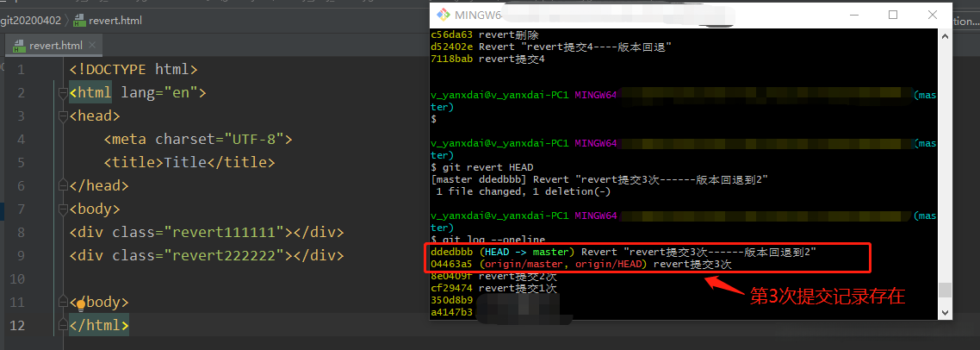The height and width of the screenshot is (350, 980).
Task: Click line number 5 in the gutter
Action: [x=22, y=162]
